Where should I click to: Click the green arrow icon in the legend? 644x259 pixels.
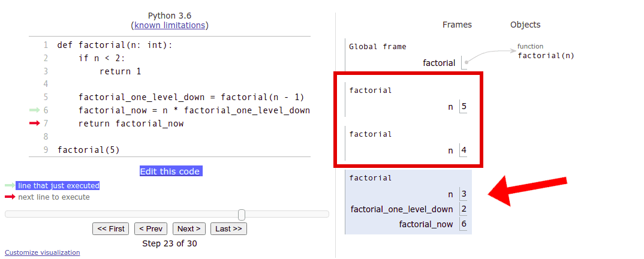[x=10, y=186]
